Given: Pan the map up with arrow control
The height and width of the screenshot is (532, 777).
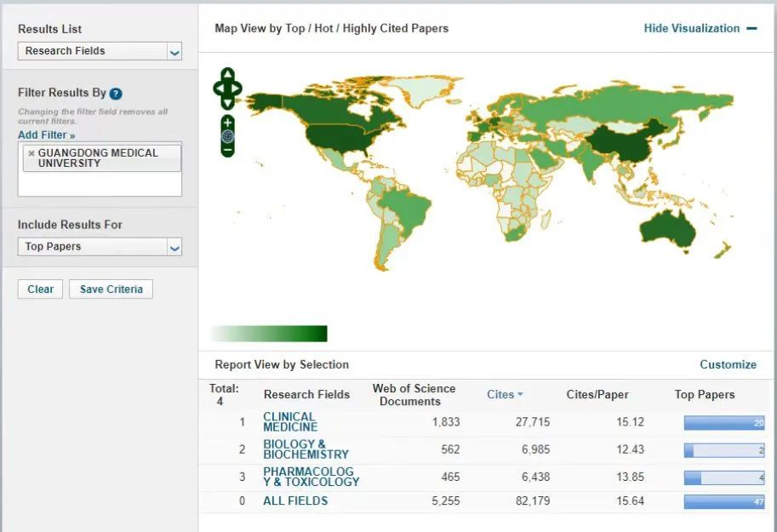Looking at the screenshot, I should pos(227,74).
